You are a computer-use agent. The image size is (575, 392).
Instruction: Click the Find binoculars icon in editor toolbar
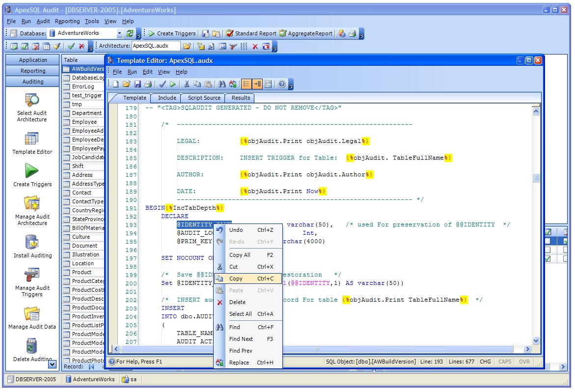(221, 84)
